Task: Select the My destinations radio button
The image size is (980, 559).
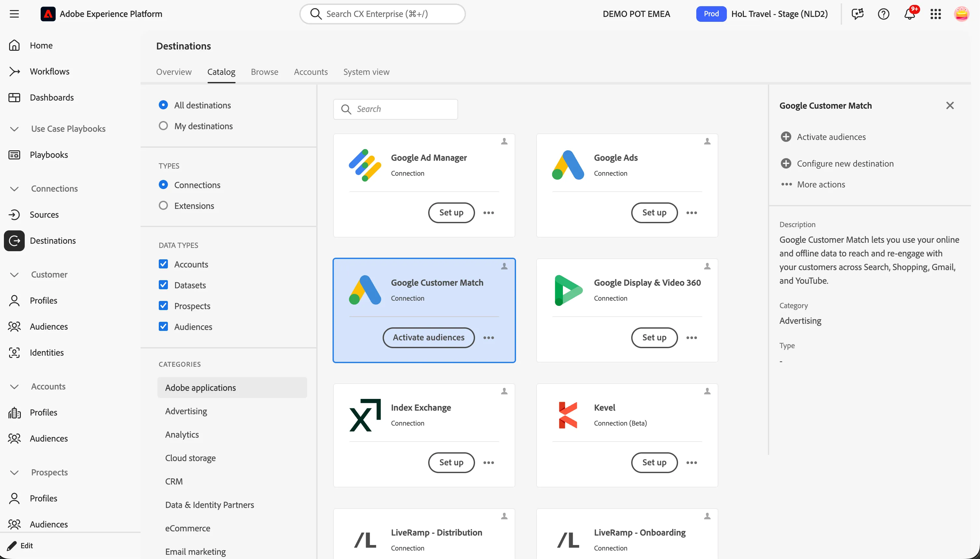Action: coord(163,126)
